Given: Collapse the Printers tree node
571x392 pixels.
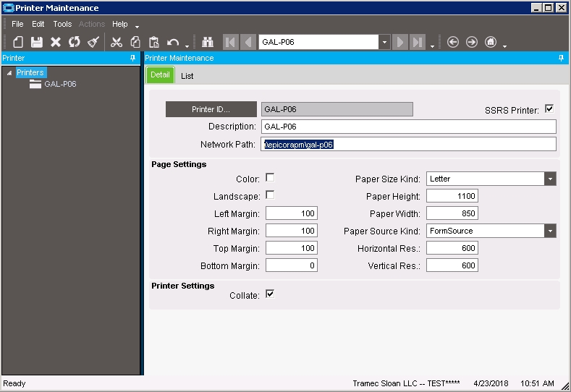Looking at the screenshot, I should click(x=9, y=73).
